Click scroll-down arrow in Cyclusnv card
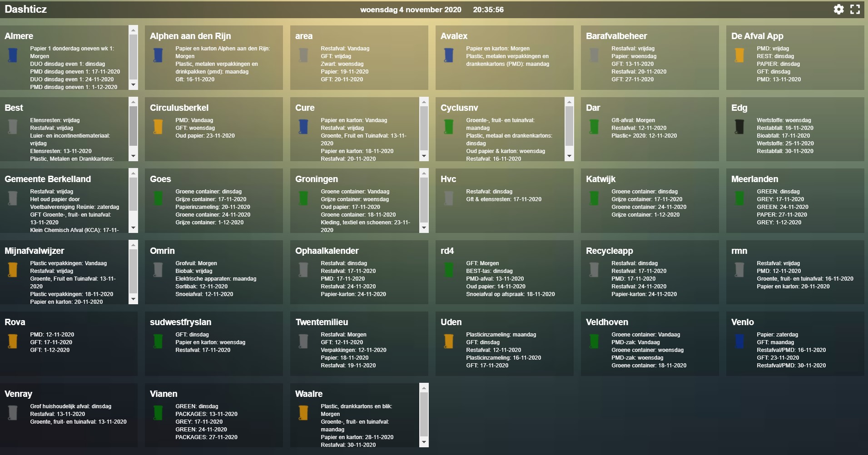The height and width of the screenshot is (455, 868). pyautogui.click(x=569, y=156)
